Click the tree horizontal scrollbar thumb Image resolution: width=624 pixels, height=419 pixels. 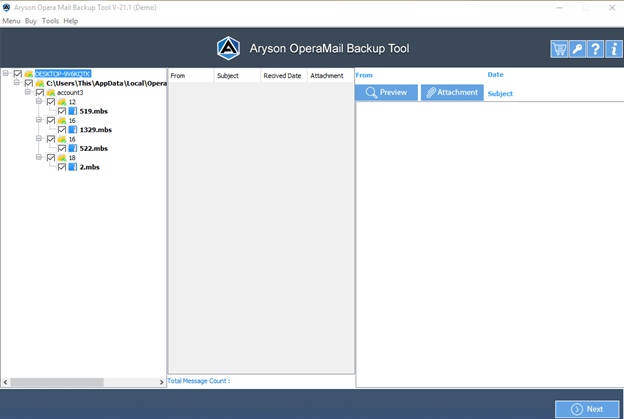click(57, 382)
